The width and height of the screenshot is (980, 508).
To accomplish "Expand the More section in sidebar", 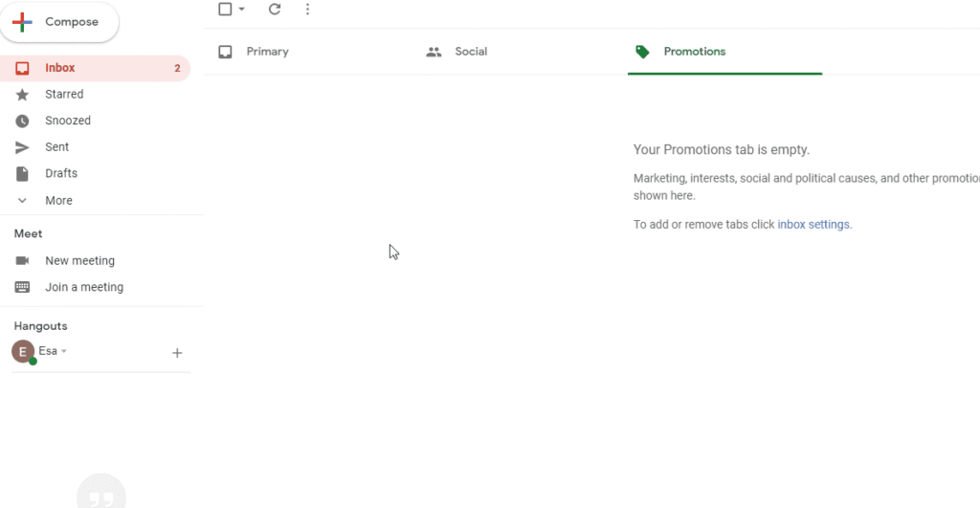I will tap(57, 201).
